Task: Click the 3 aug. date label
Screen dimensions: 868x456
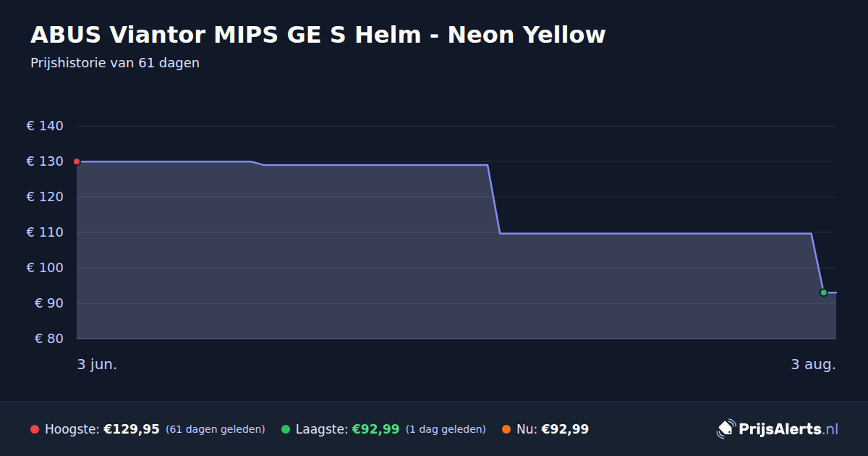Action: pyautogui.click(x=813, y=365)
